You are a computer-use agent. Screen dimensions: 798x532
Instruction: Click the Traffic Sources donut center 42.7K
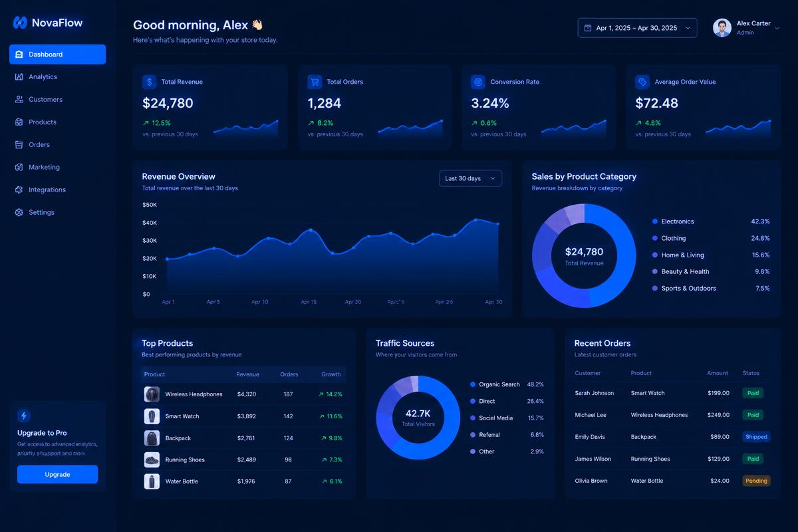click(x=418, y=418)
